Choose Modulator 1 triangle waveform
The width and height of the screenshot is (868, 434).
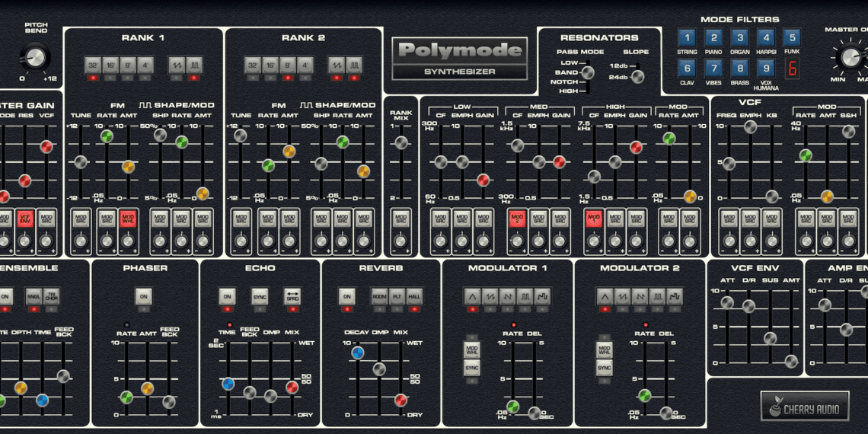click(472, 297)
